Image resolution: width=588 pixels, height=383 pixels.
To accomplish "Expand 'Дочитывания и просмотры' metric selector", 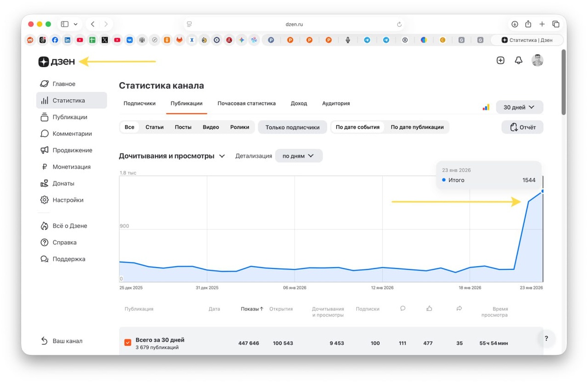I will point(172,156).
